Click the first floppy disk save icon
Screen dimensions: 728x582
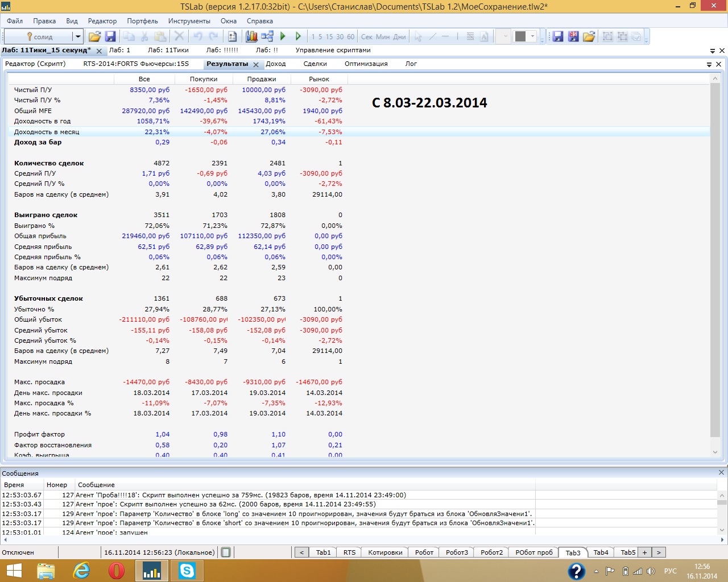(110, 37)
